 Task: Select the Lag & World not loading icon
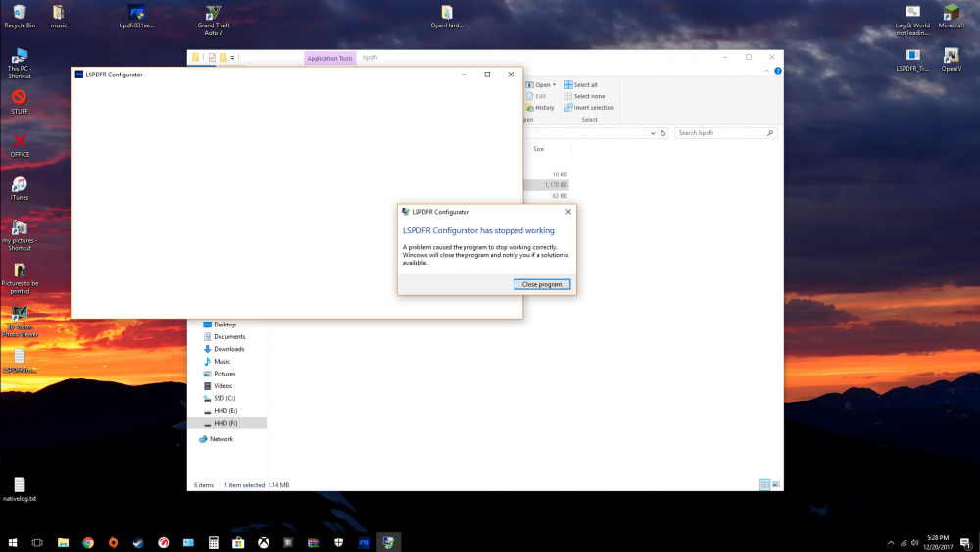pyautogui.click(x=912, y=20)
